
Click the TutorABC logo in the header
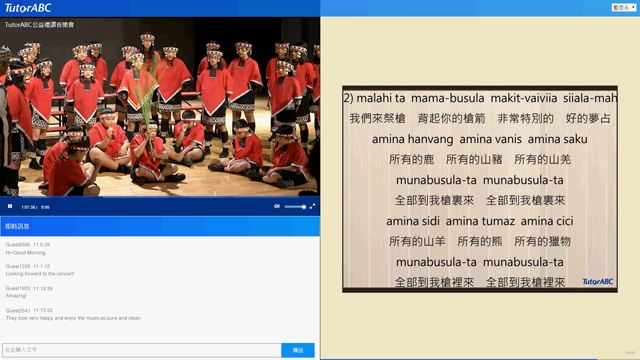(x=28, y=8)
